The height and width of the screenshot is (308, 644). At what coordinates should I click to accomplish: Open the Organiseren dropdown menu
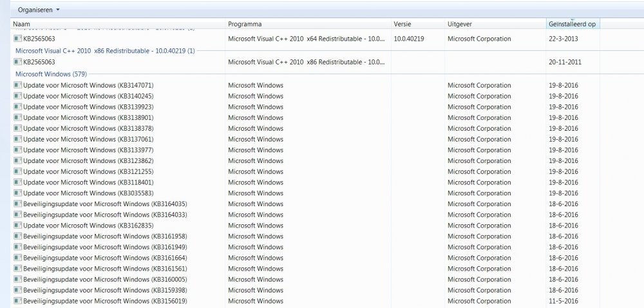pyautogui.click(x=39, y=10)
